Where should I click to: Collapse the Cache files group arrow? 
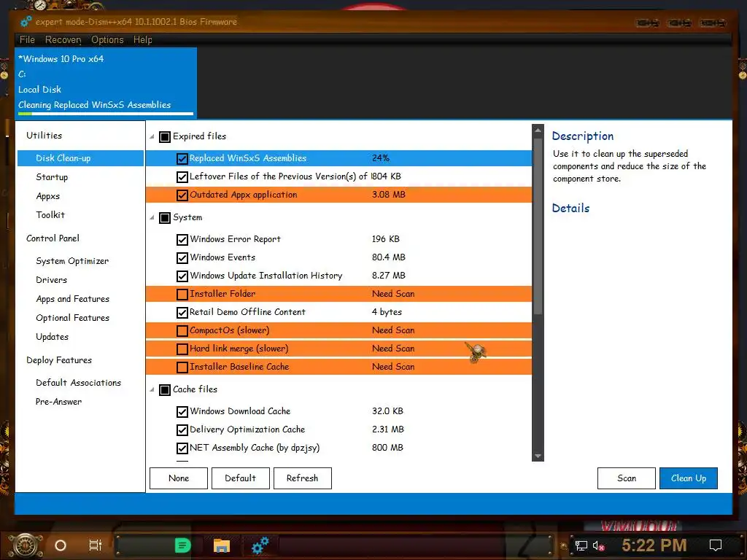tap(152, 389)
